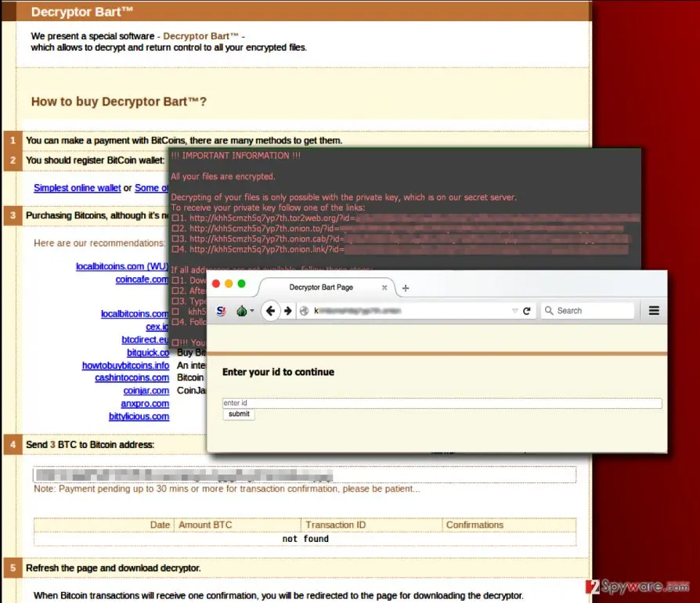Open the 'Simplest online wallet' link
This screenshot has width=700, height=603.
tap(78, 188)
